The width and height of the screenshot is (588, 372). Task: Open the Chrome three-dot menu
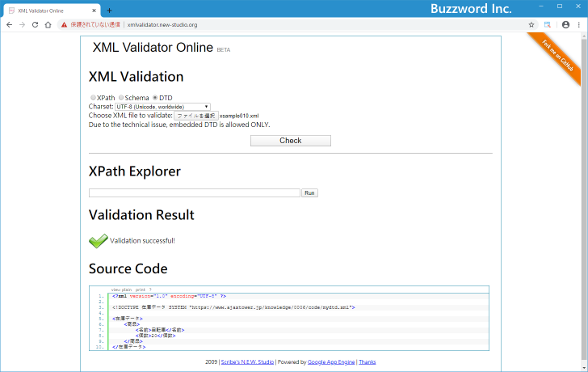click(579, 25)
